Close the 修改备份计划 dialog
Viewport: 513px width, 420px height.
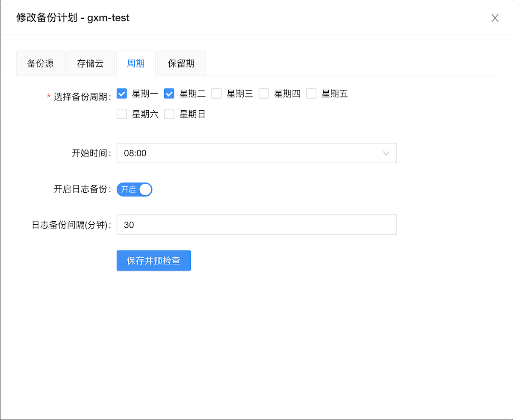tap(495, 18)
